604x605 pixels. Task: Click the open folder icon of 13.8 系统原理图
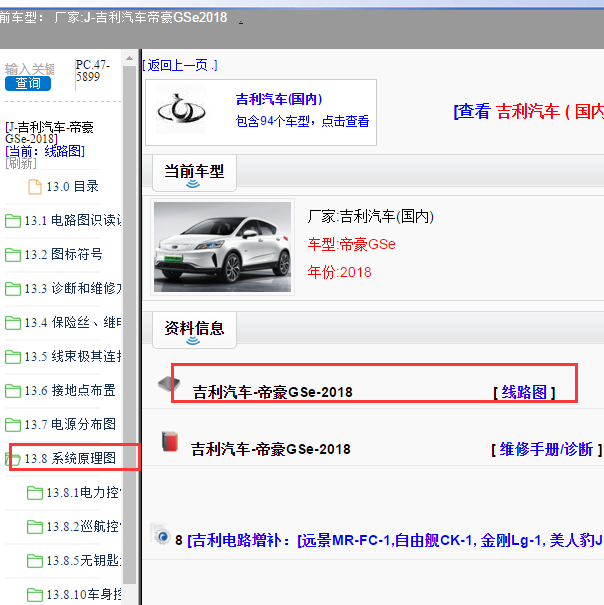click(x=13, y=458)
